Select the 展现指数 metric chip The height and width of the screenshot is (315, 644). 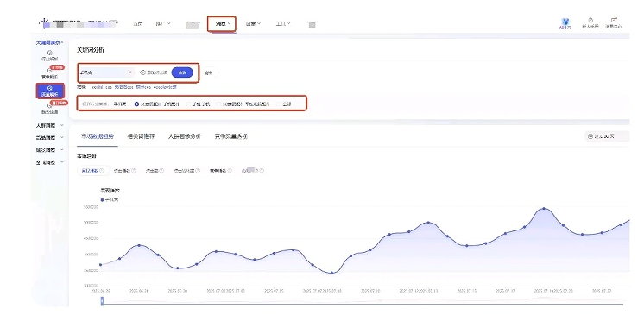(x=93, y=170)
